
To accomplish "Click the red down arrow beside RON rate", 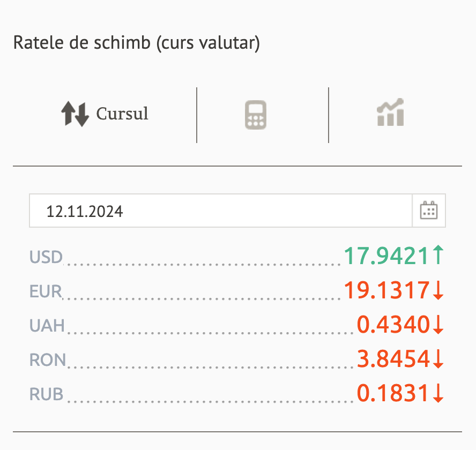I will pos(438,359).
